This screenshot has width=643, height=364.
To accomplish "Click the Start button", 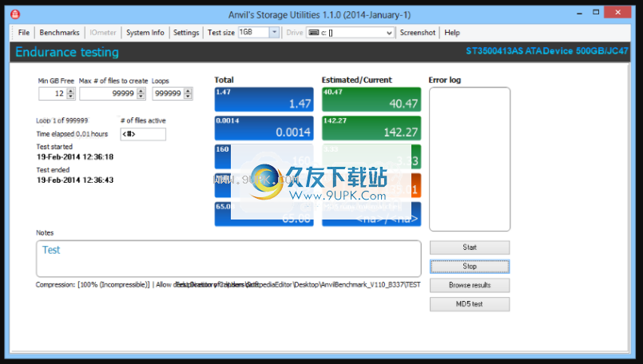I will pos(470,247).
